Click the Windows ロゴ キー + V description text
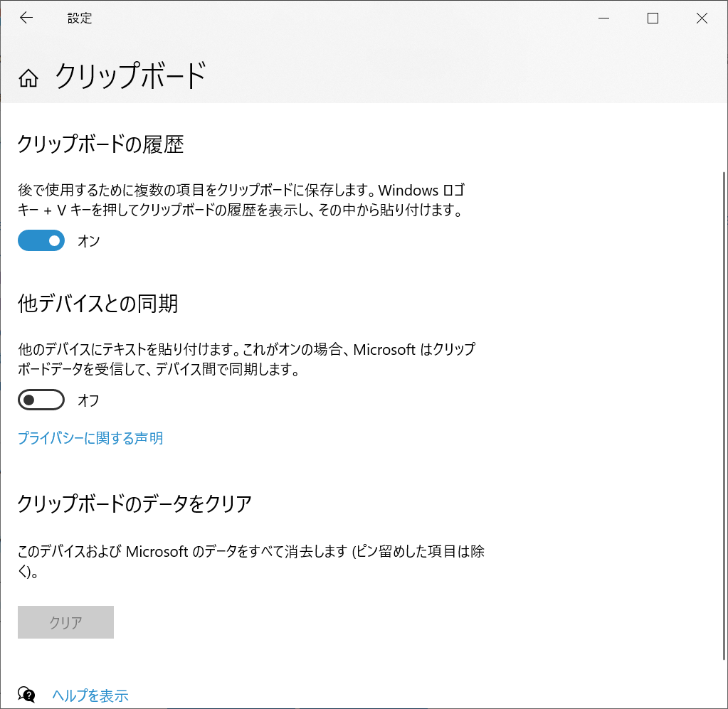 click(x=241, y=200)
